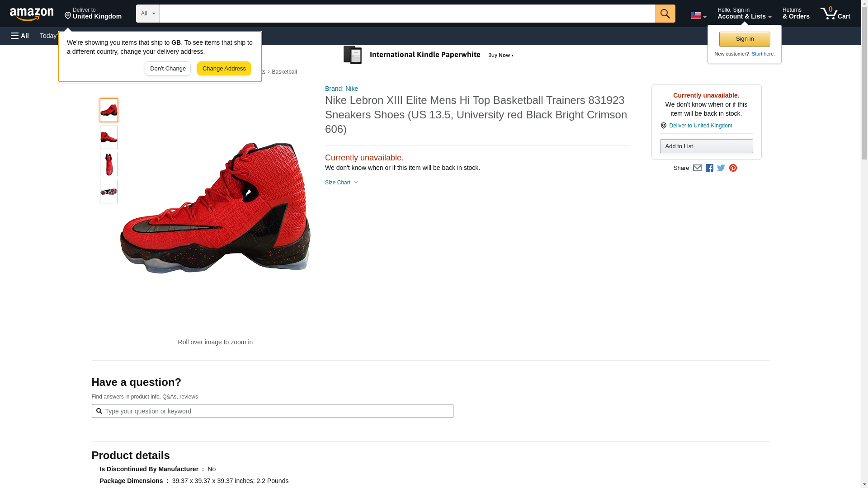This screenshot has height=488, width=868.
Task: Open the All hamburger menu
Action: click(x=20, y=36)
